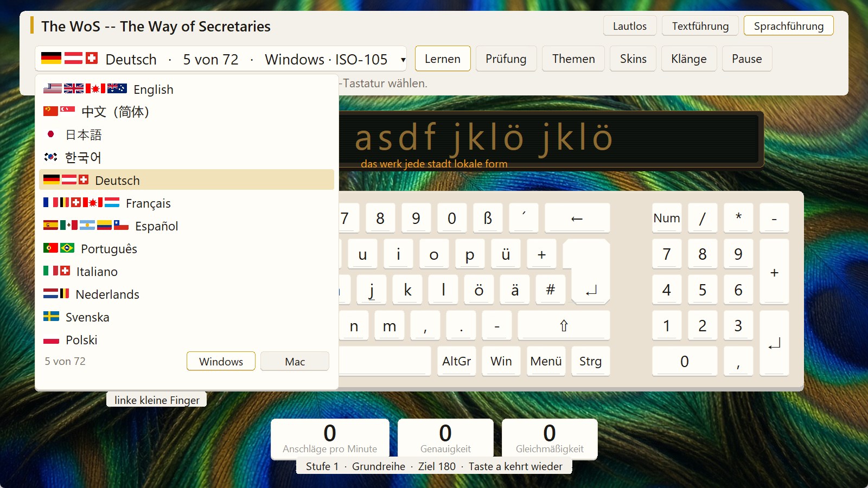Click the ß key
This screenshot has width=868, height=488.
488,218
